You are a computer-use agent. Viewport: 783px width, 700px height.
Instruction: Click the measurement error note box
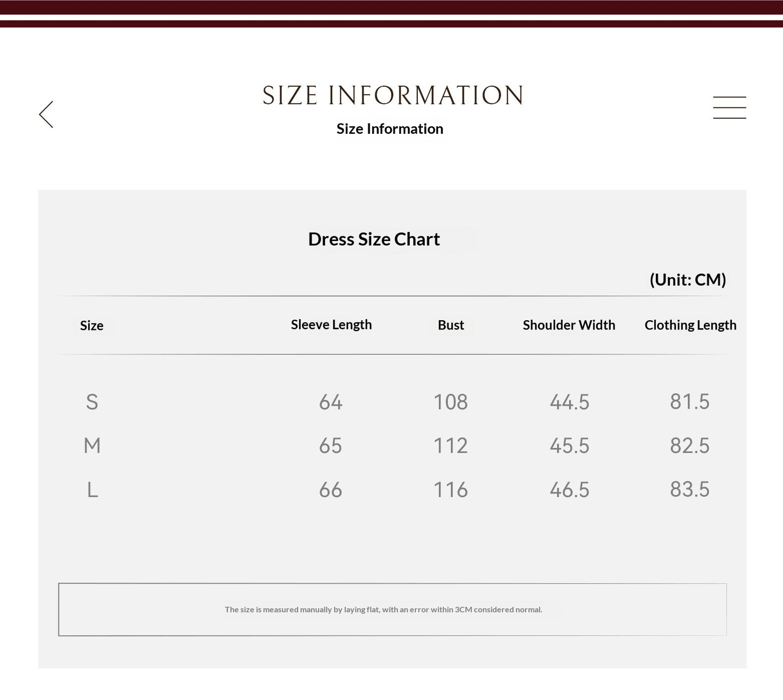(x=392, y=610)
